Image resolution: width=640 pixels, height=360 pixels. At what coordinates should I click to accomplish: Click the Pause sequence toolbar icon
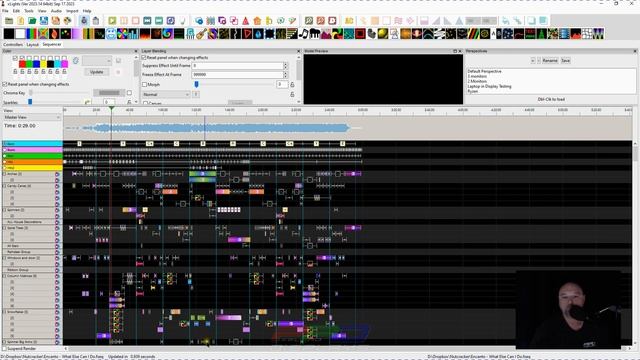click(x=124, y=21)
